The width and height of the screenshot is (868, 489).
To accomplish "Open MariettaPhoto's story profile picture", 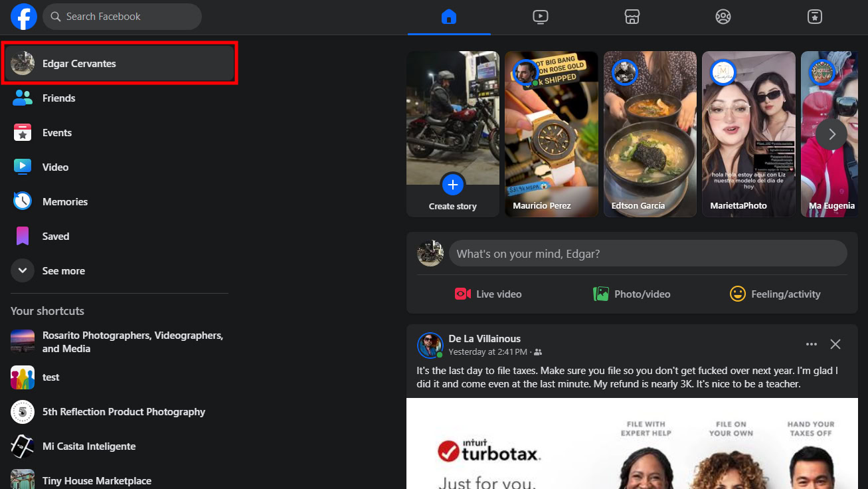I will (723, 72).
